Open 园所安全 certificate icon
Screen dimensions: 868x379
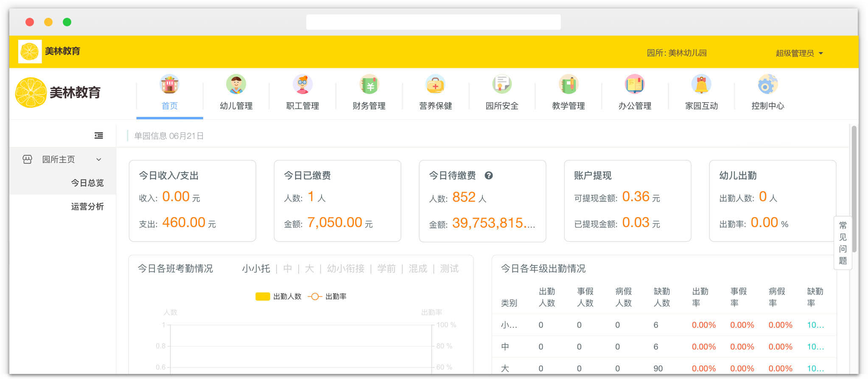point(502,84)
